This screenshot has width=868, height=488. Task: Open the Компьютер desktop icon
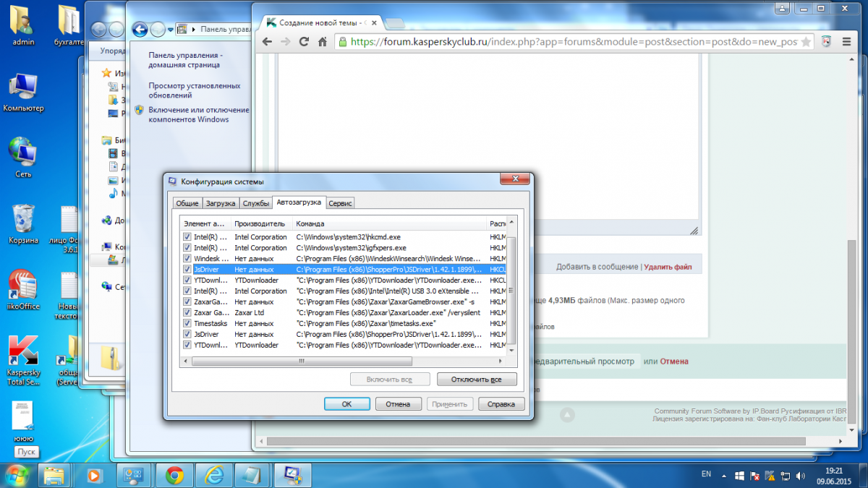pos(23,93)
